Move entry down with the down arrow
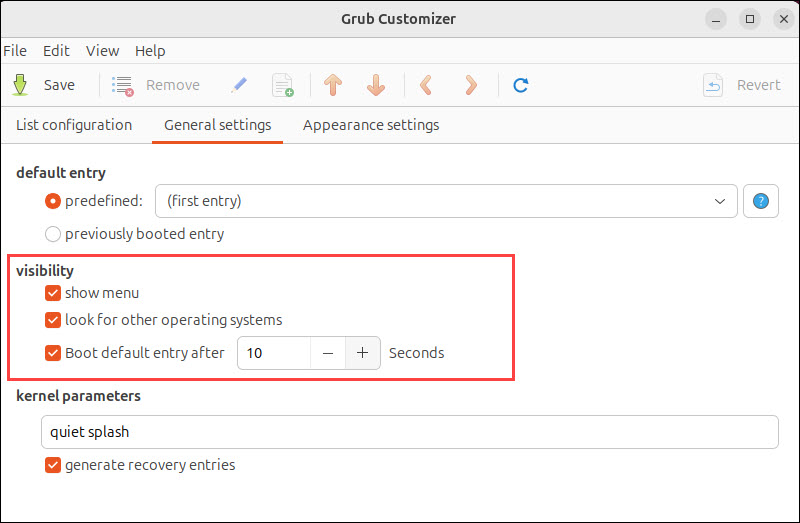This screenshot has height=523, width=800. 376,85
